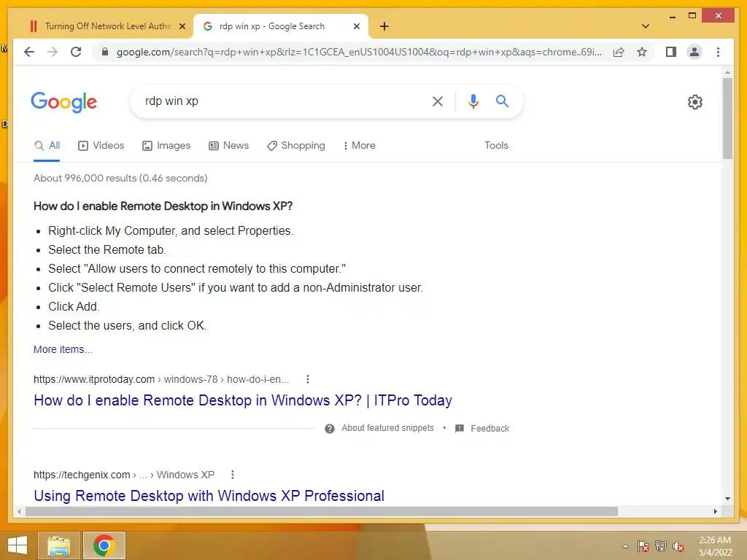The width and height of the screenshot is (747, 560).
Task: Close the Turning Off Network Level tab
Action: (x=182, y=26)
